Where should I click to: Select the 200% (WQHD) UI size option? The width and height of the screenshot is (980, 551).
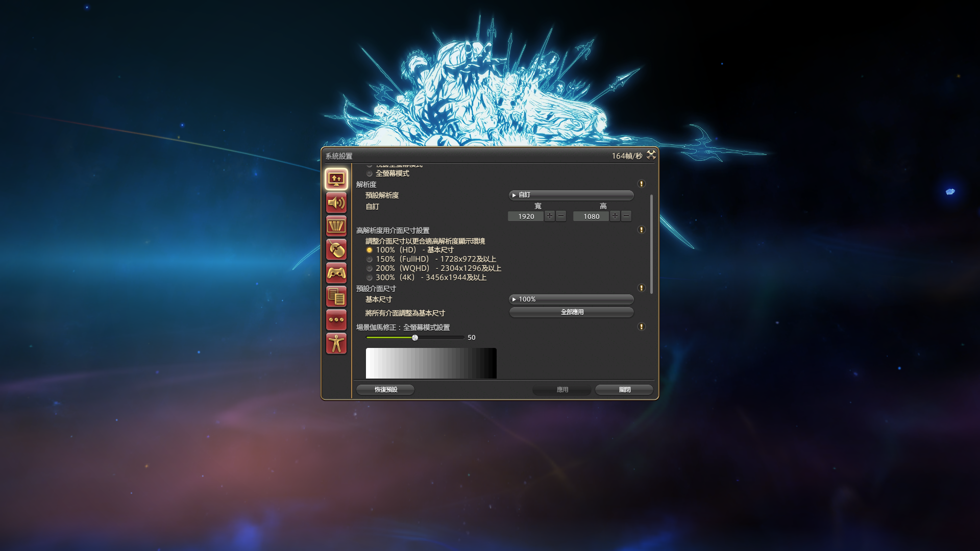click(370, 268)
